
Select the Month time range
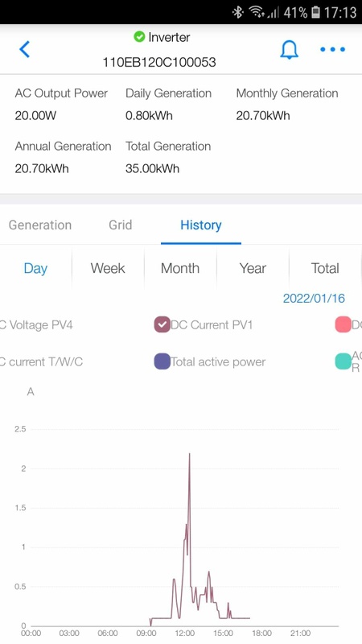click(x=180, y=268)
